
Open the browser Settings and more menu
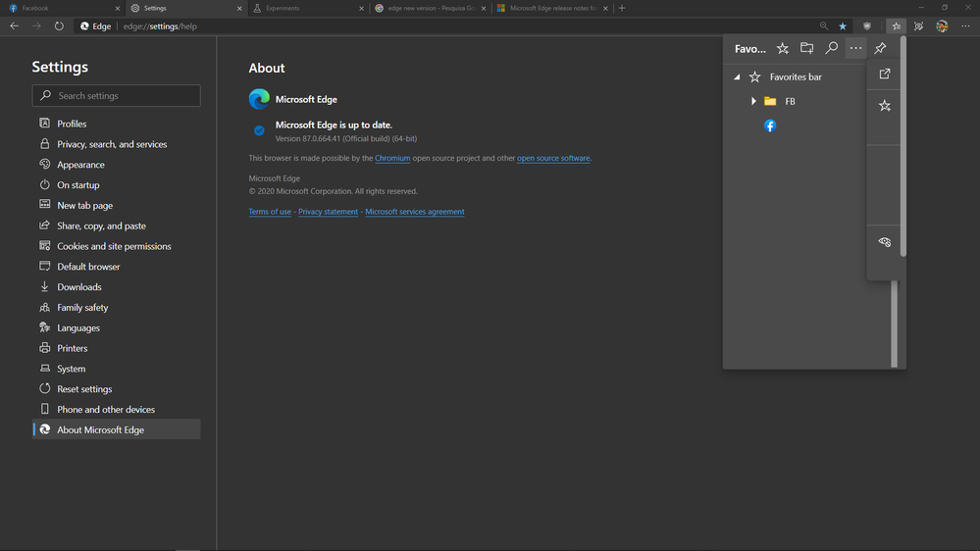[965, 26]
